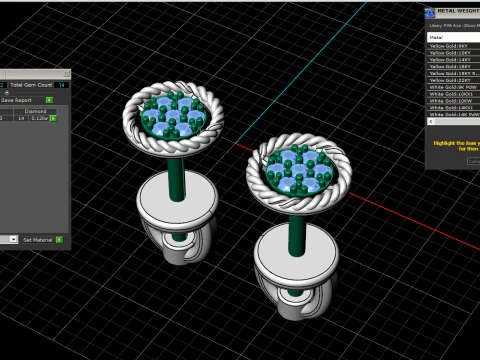This screenshot has width=480, height=360.
Task: Click the 0.12tw weight cell
Action: pyautogui.click(x=39, y=118)
